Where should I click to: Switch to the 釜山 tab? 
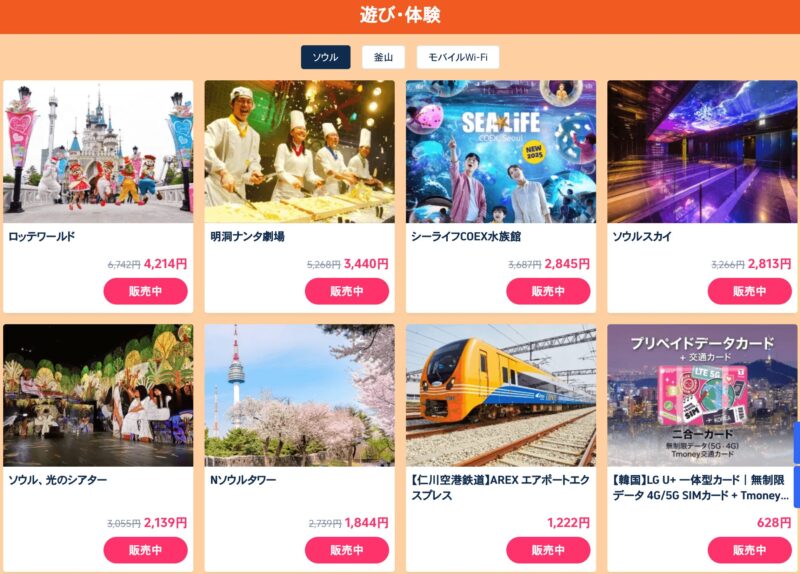coord(383,57)
